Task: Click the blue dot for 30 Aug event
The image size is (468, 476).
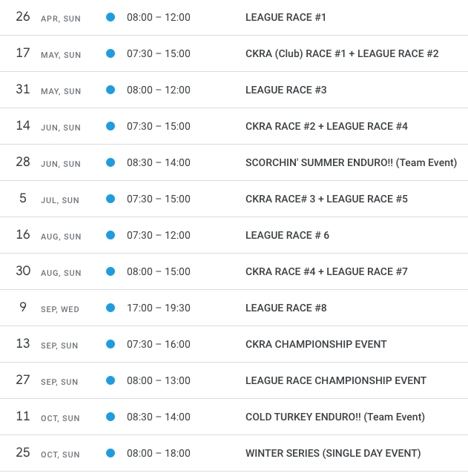Action: (x=111, y=271)
